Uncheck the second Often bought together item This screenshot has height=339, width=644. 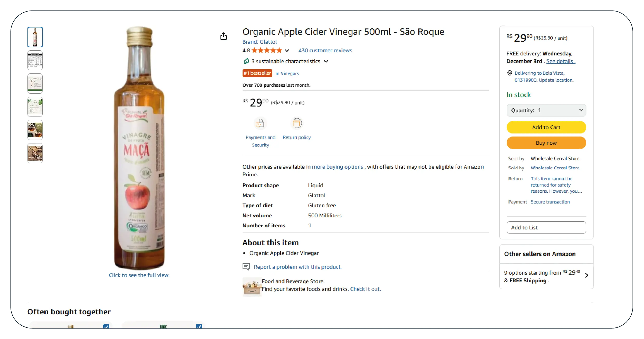[x=199, y=327]
